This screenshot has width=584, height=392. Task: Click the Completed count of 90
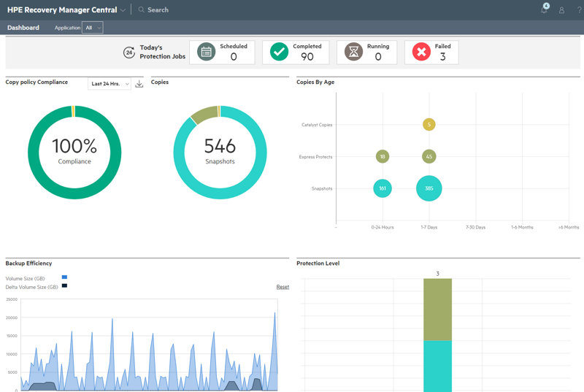(x=307, y=57)
